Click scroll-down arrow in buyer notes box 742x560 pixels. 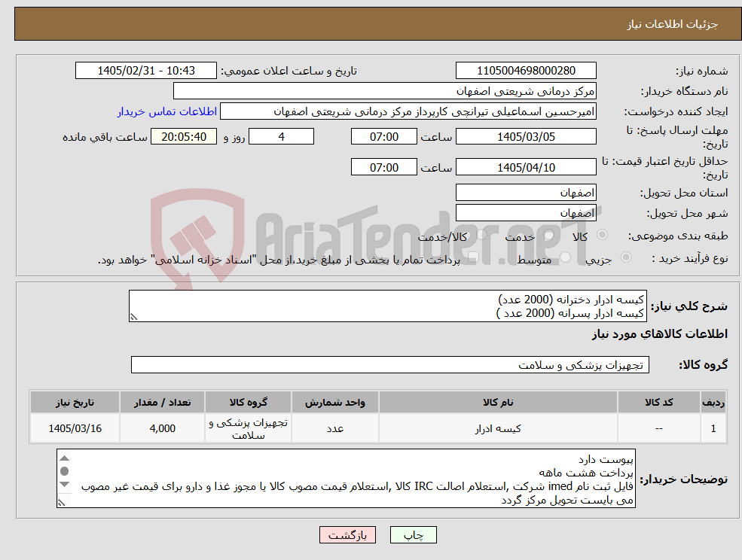coord(65,484)
